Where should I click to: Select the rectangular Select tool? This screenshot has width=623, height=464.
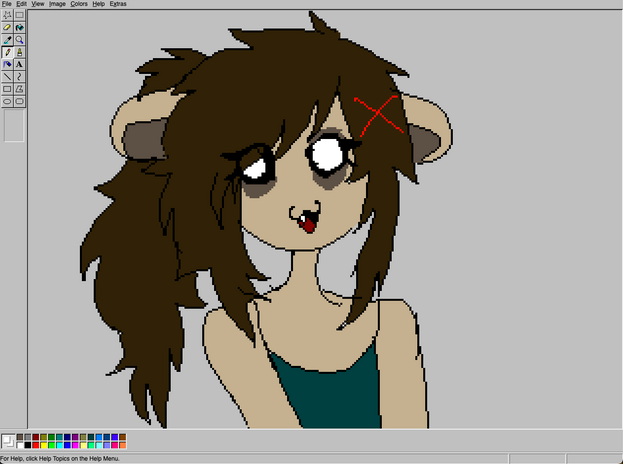pyautogui.click(x=19, y=15)
